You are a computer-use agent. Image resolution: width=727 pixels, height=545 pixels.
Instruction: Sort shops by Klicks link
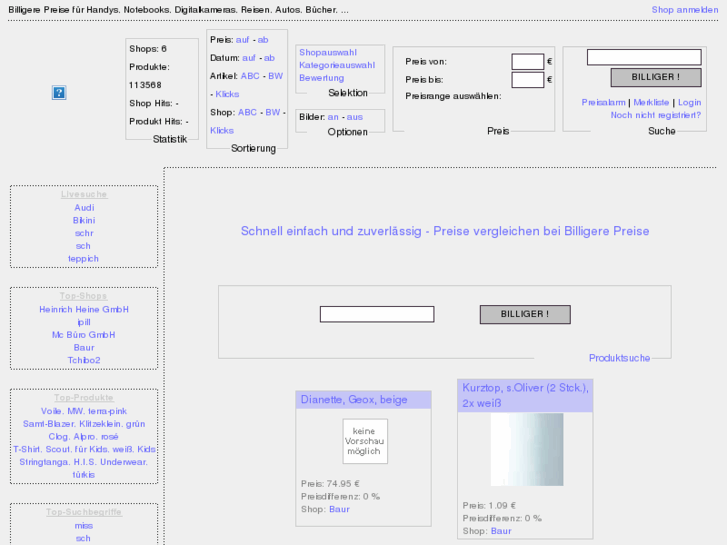coord(222,131)
